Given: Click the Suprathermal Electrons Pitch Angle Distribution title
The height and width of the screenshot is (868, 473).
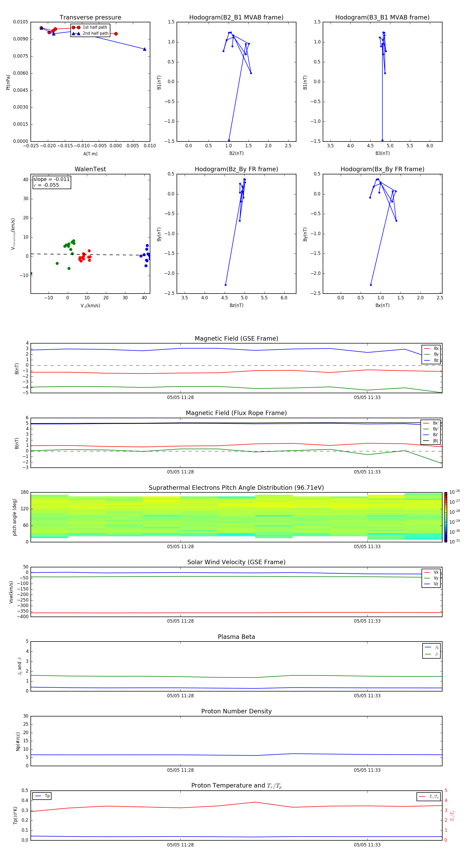Looking at the screenshot, I should tap(236, 488).
